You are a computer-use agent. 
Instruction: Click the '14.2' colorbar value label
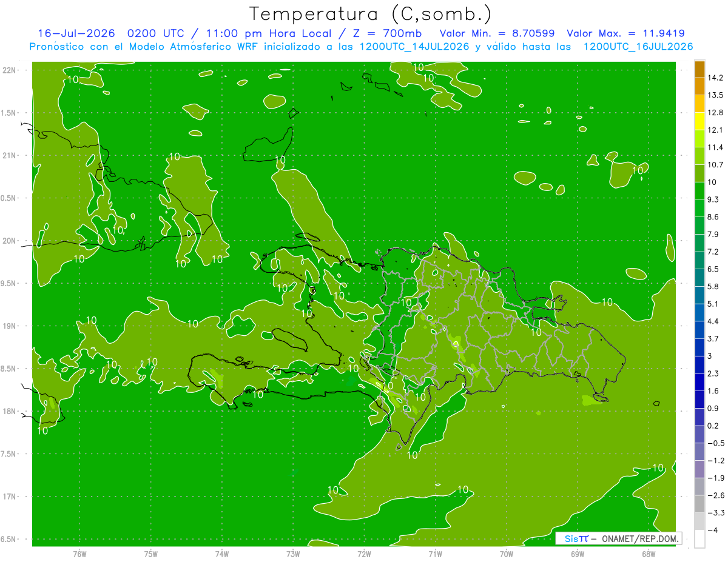click(x=715, y=78)
